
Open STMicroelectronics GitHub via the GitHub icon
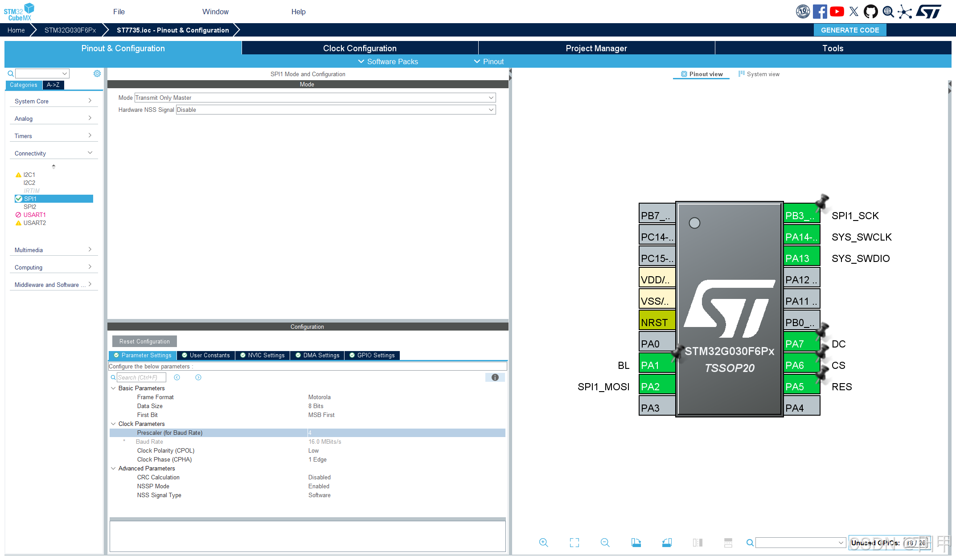[870, 11]
